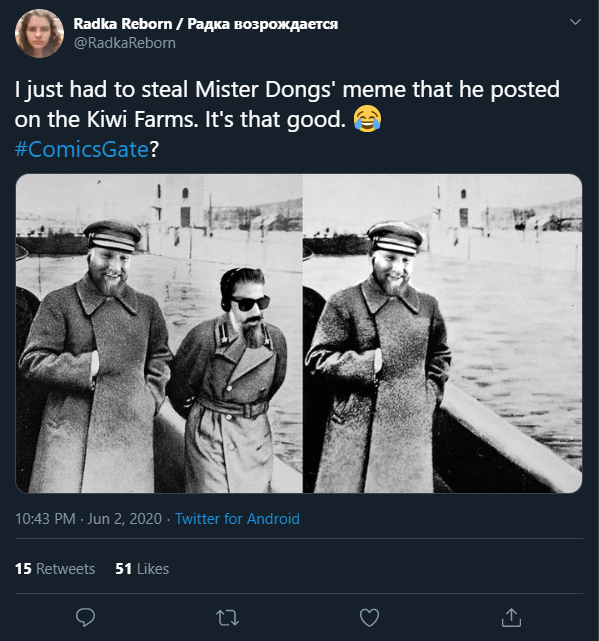View the 51 Likes list
This screenshot has width=599, height=641.
(x=142, y=569)
